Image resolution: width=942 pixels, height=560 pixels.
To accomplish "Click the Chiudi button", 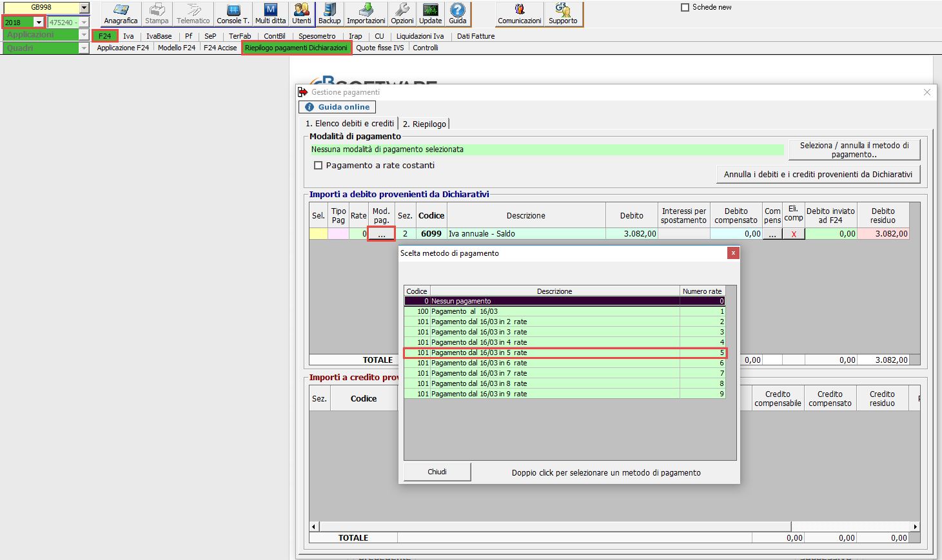I will 437,472.
